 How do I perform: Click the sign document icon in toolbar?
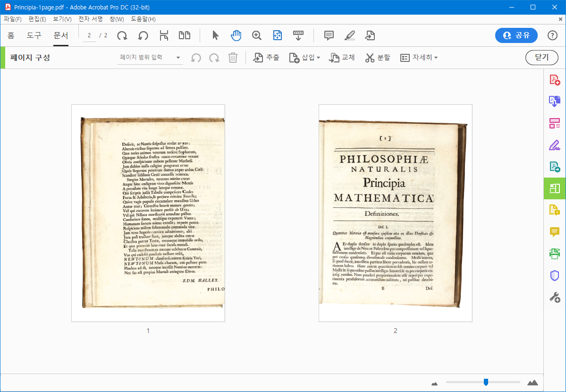pyautogui.click(x=370, y=35)
